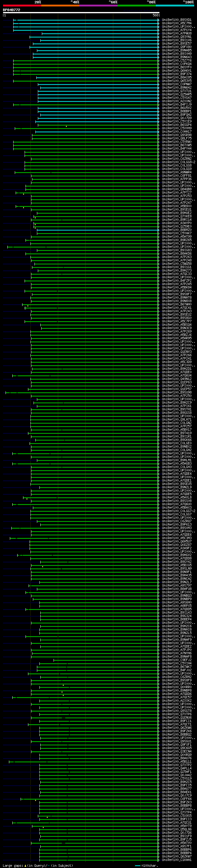Click the orange ~40% identity legend segment
The width and height of the screenshot is (197, 868).
60,6
